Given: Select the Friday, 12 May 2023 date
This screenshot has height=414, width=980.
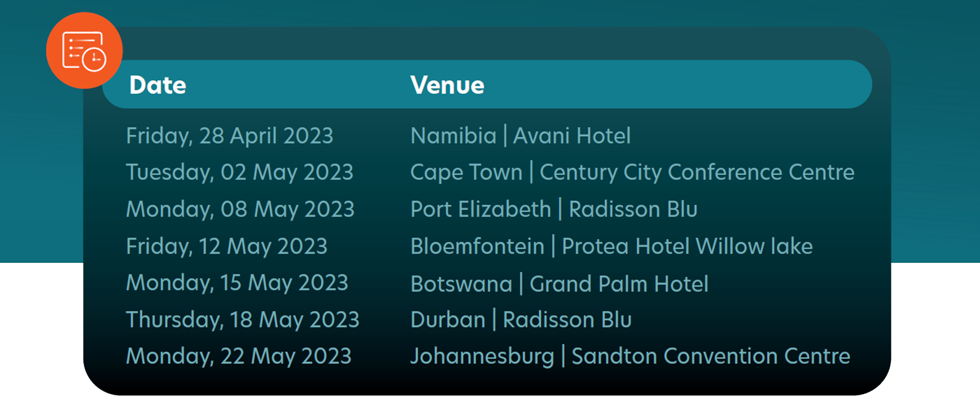Looking at the screenshot, I should [x=226, y=246].
